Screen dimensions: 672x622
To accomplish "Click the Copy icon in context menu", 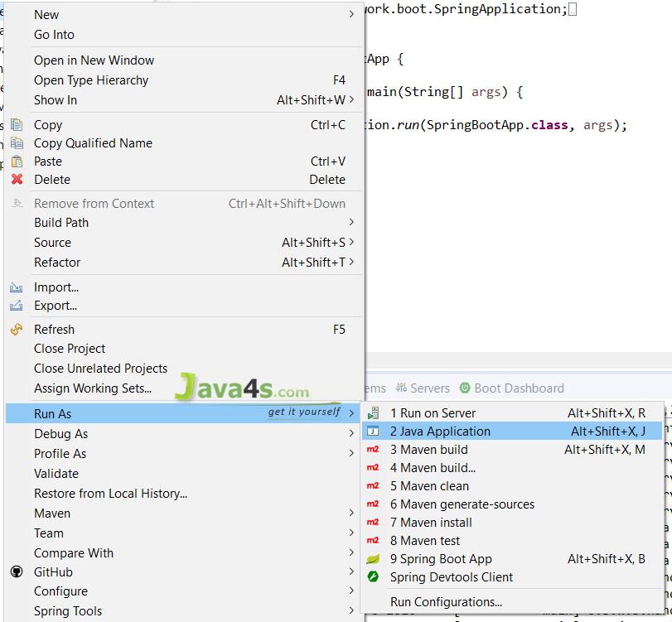I will tap(17, 125).
